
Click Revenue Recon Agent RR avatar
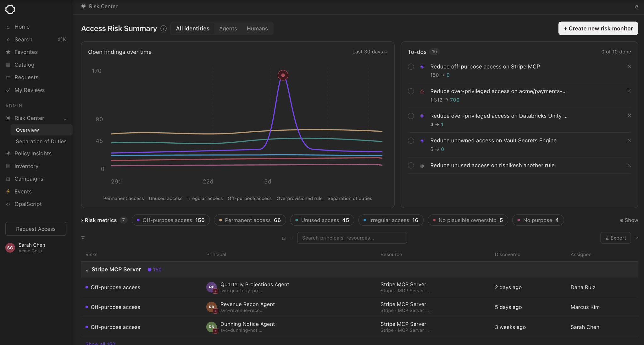[x=211, y=307]
